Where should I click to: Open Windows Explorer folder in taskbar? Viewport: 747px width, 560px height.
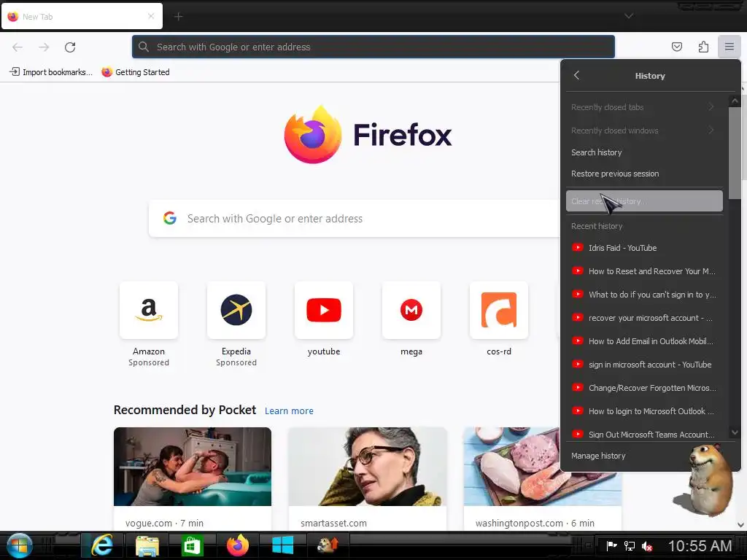pyautogui.click(x=147, y=545)
